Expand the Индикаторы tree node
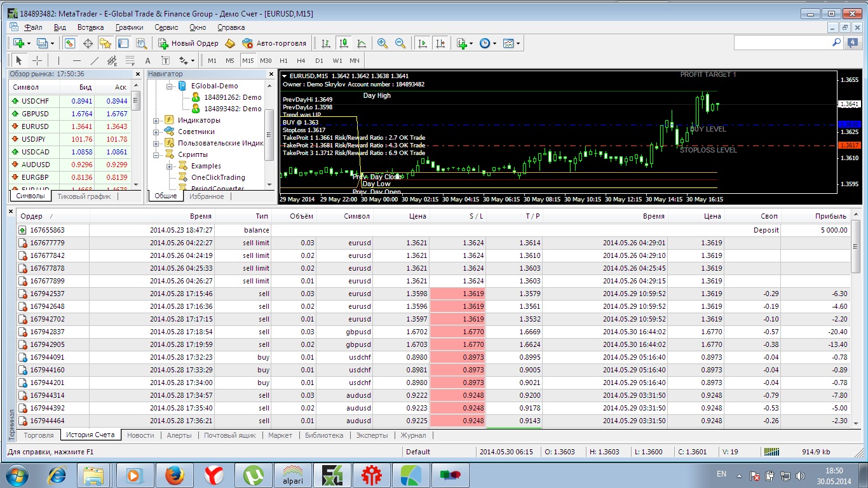Viewport: 868px width, 488px height. pos(156,120)
